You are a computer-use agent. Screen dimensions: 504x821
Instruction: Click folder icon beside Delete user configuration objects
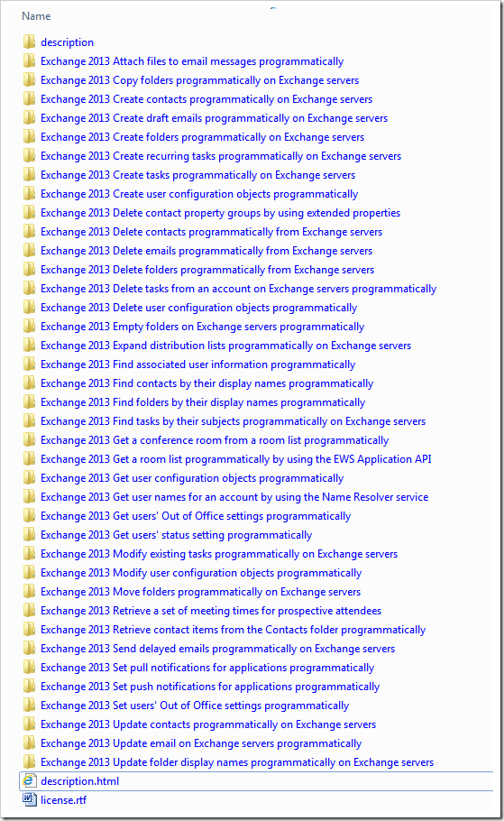point(30,307)
